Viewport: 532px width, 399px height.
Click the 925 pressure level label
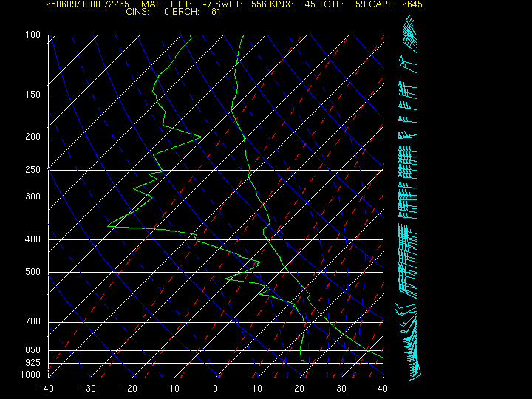pyautogui.click(x=33, y=363)
